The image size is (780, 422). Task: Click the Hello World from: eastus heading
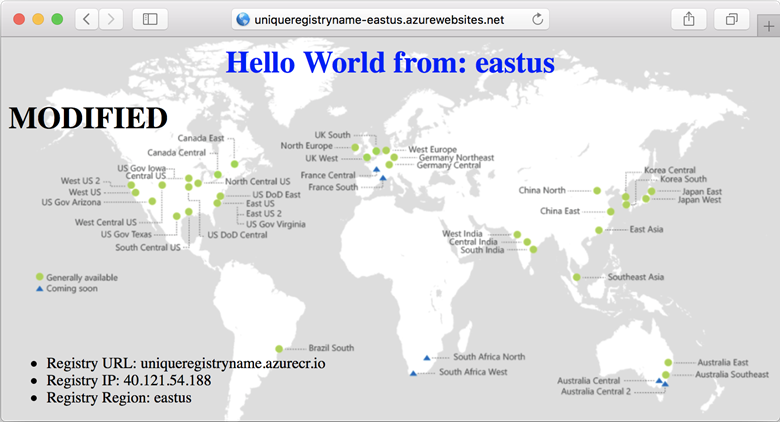tap(390, 63)
